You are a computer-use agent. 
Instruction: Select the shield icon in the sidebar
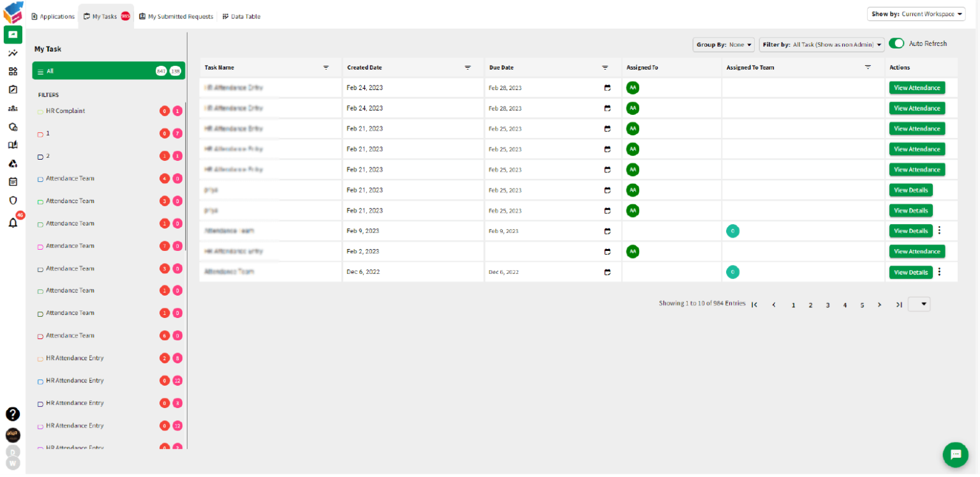[x=13, y=199]
